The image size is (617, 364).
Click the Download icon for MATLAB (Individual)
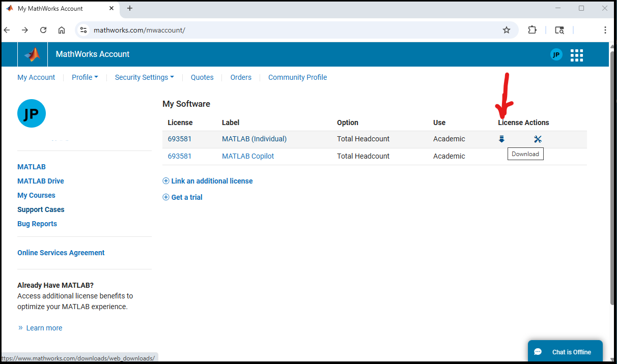click(x=501, y=139)
